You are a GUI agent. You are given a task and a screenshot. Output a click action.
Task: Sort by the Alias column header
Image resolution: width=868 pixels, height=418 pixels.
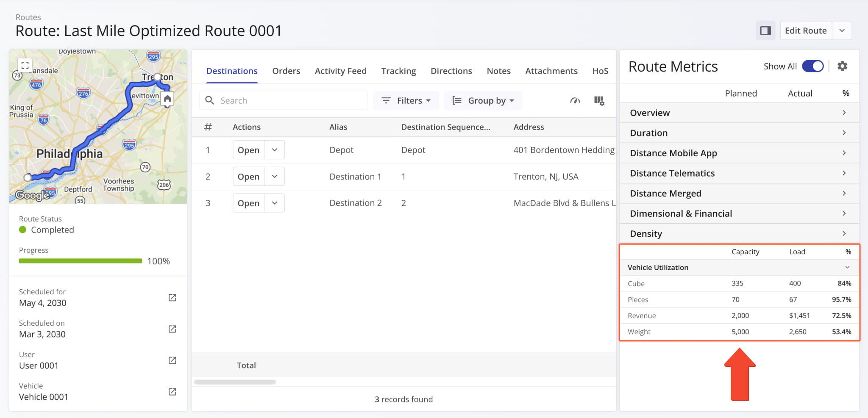(x=338, y=127)
